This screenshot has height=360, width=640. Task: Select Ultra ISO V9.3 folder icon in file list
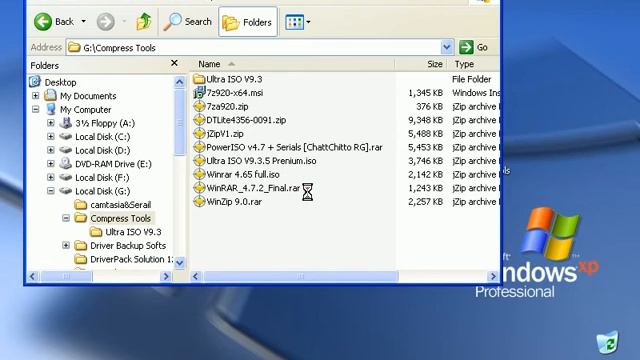tap(199, 79)
